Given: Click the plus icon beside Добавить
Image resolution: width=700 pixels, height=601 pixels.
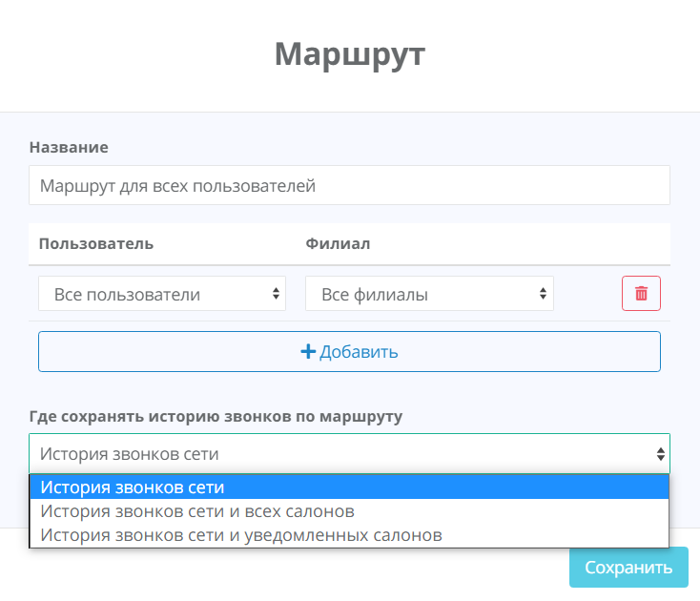Looking at the screenshot, I should pos(308,352).
